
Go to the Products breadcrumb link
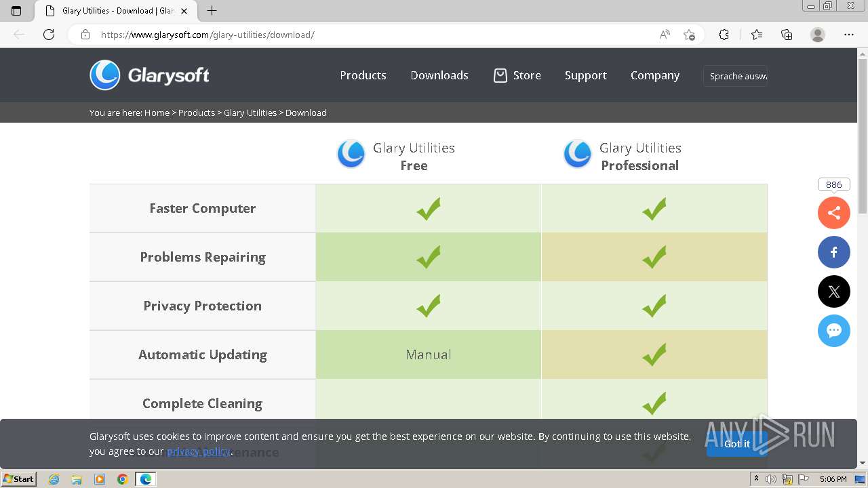[197, 113]
